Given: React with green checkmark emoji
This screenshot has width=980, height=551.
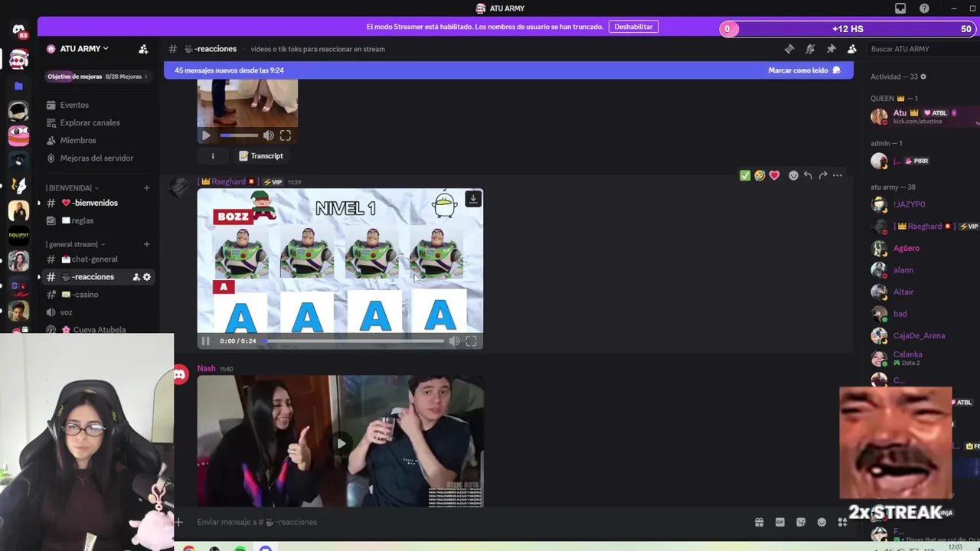Looking at the screenshot, I should tap(745, 175).
